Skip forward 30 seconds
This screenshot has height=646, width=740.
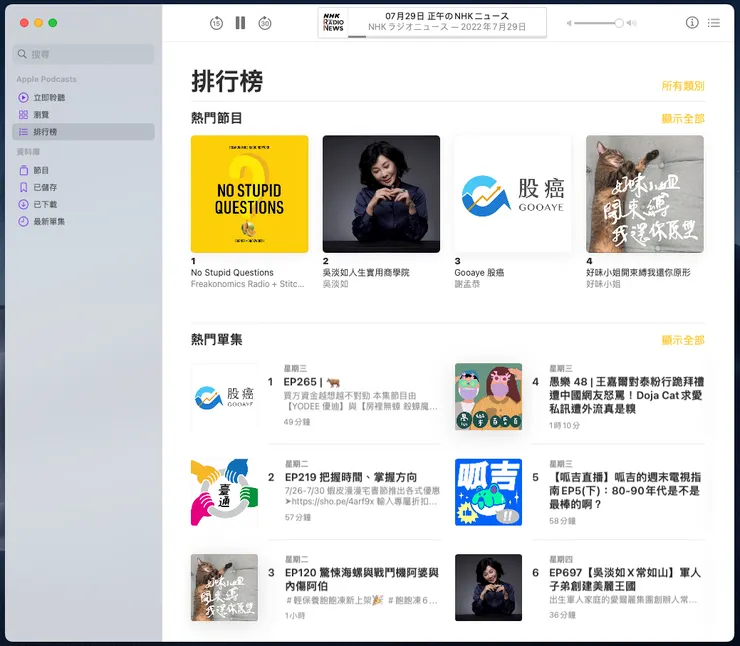coord(265,23)
